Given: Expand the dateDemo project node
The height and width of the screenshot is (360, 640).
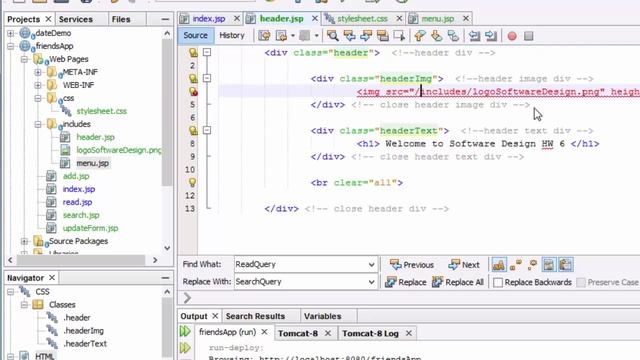Looking at the screenshot, I should pos(11,33).
